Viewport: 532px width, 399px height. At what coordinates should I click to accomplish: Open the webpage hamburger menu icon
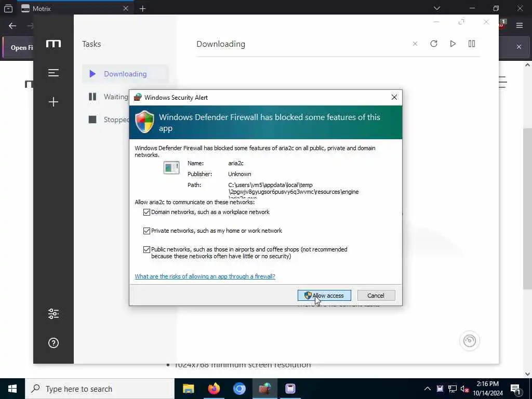pyautogui.click(x=503, y=82)
